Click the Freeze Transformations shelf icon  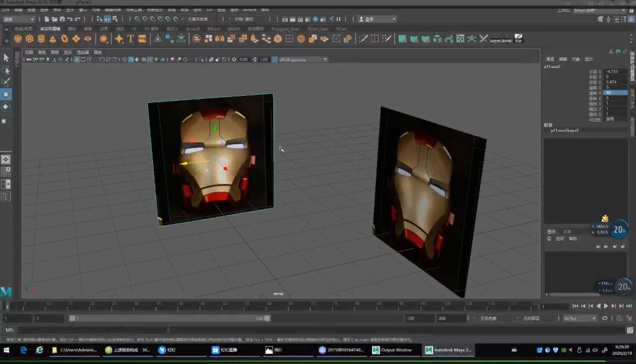coord(495,39)
